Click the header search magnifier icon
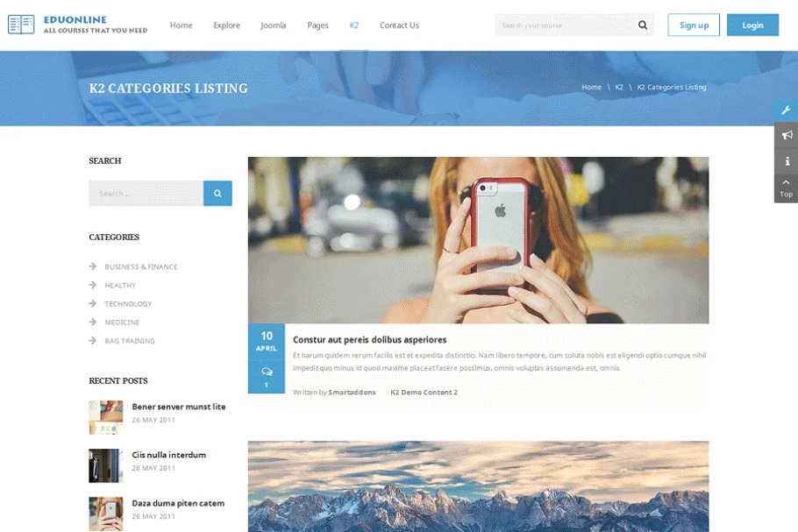The image size is (798, 532). [643, 25]
